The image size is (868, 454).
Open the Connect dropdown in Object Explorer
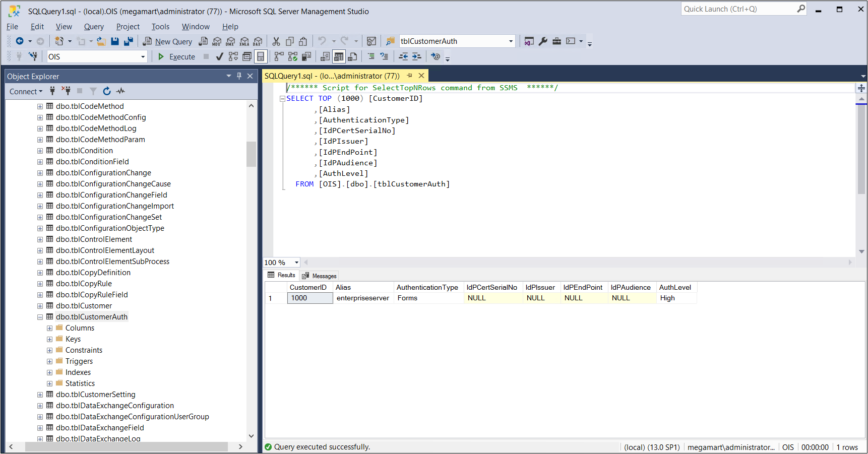click(x=26, y=91)
